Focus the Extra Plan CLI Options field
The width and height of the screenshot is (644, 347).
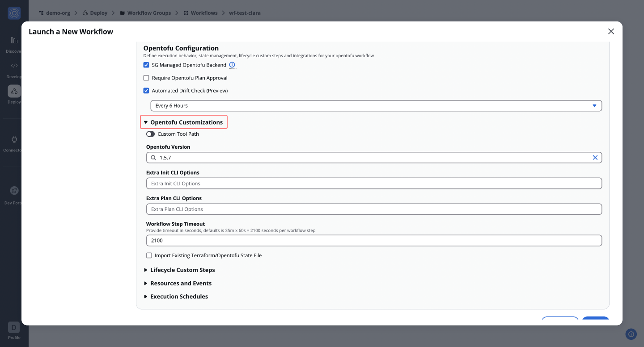coord(374,209)
